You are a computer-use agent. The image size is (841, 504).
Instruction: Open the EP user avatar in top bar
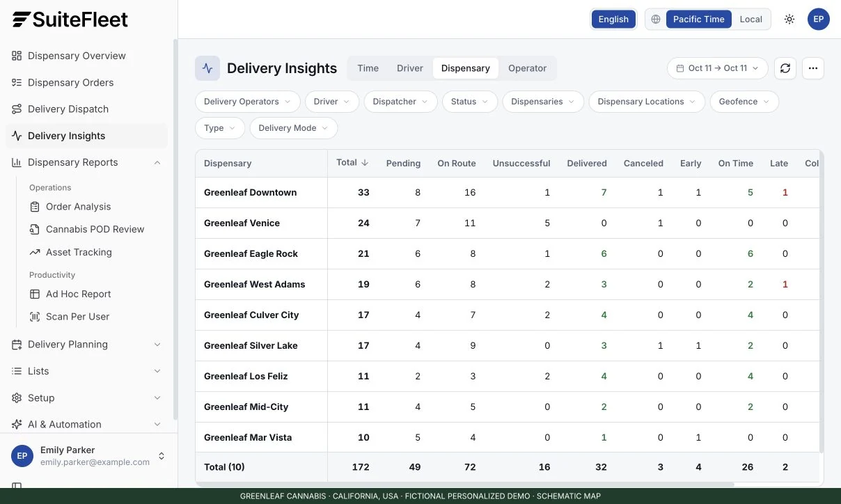click(819, 19)
